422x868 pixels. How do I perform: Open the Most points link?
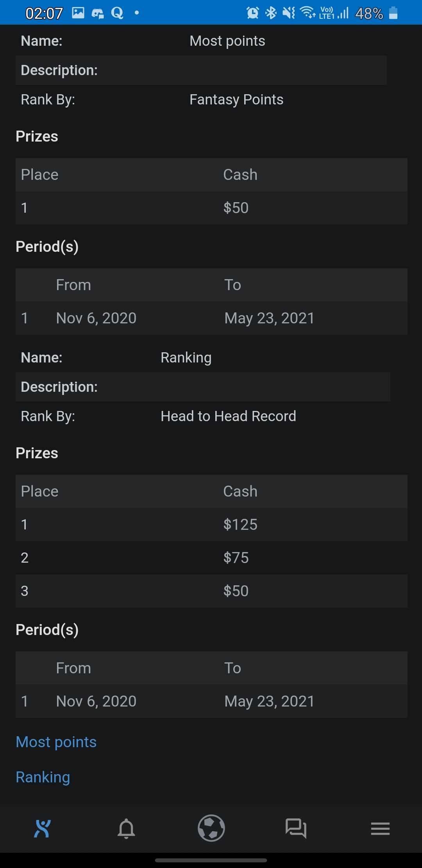click(x=56, y=742)
